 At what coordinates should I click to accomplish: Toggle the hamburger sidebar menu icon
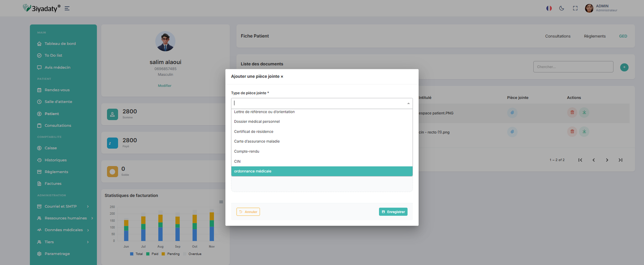point(67,8)
